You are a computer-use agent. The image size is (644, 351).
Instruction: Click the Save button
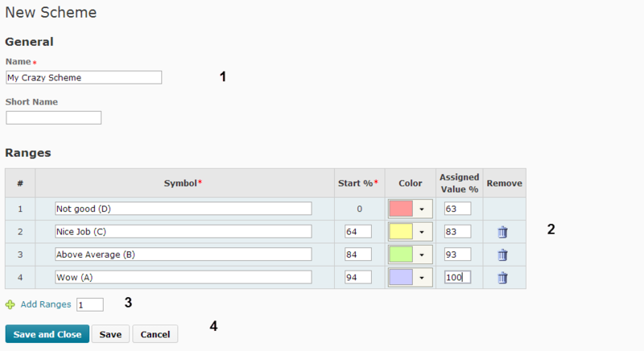[110, 334]
